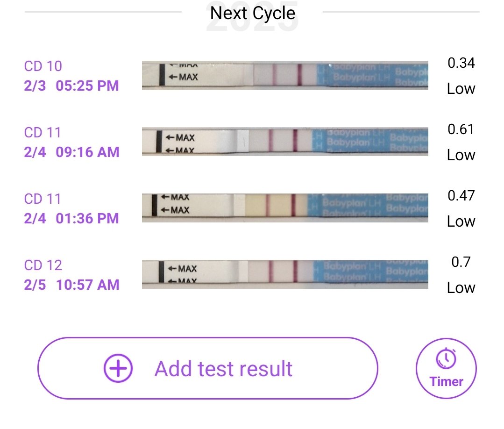
Task: Tap the Low result under 0.7
Action: pos(461,288)
